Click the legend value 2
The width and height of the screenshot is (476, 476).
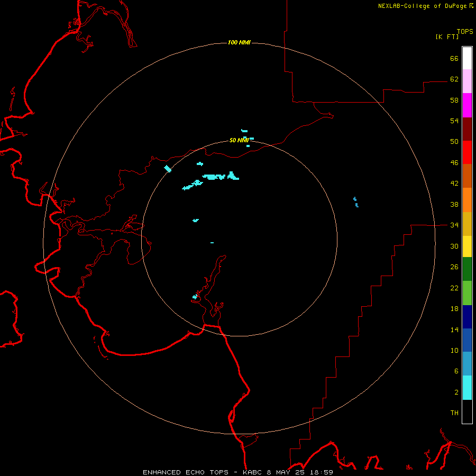pyautogui.click(x=456, y=392)
